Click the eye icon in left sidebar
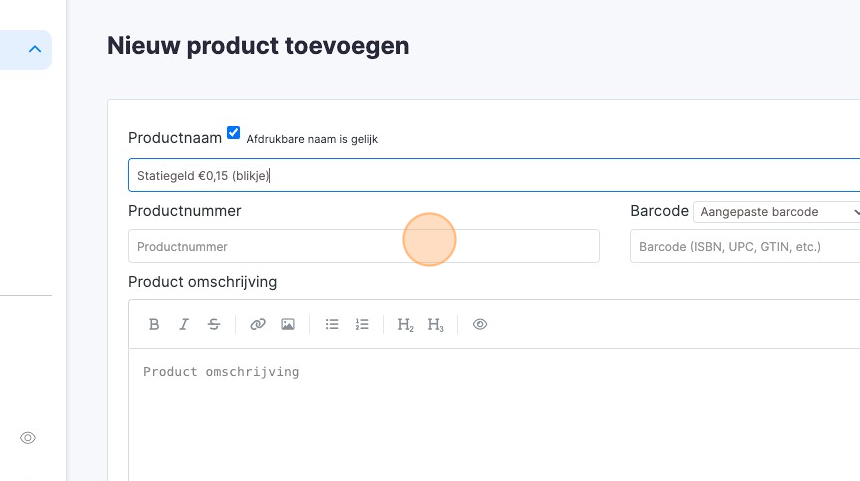Screen dimensions: 860x481 coord(28,438)
